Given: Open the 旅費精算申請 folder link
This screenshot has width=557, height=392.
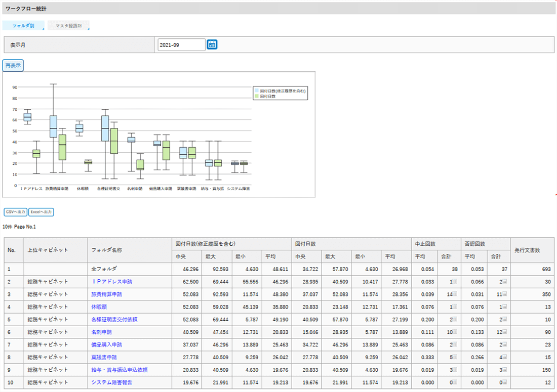Looking at the screenshot, I should pos(106,294).
